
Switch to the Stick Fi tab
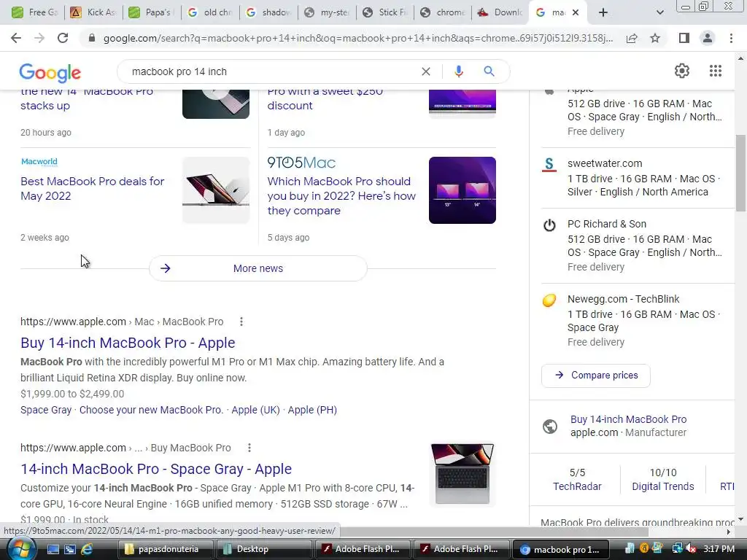pyautogui.click(x=385, y=12)
